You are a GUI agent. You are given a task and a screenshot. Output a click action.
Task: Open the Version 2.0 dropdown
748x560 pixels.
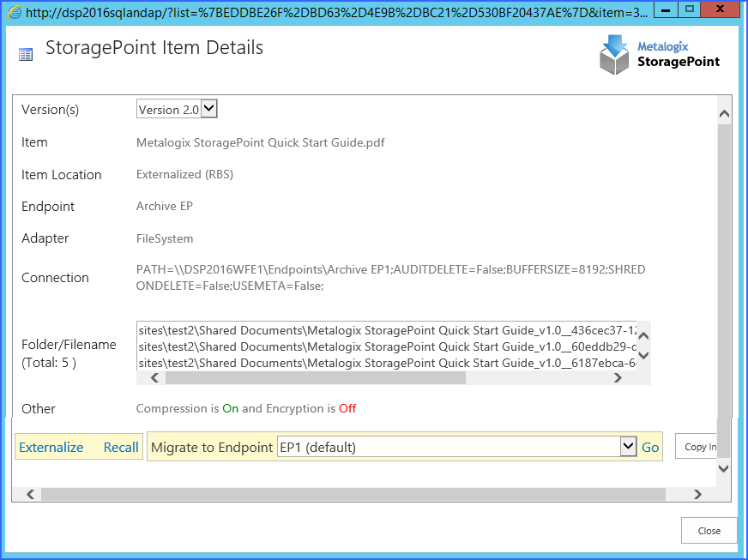coord(177,109)
